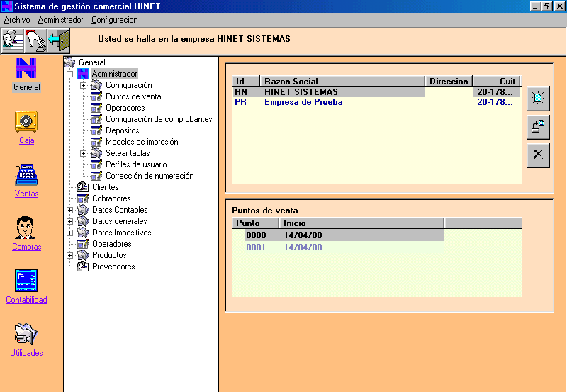Click the Puntos de venta tree icon
This screenshot has width=567, height=392.
[x=96, y=96]
